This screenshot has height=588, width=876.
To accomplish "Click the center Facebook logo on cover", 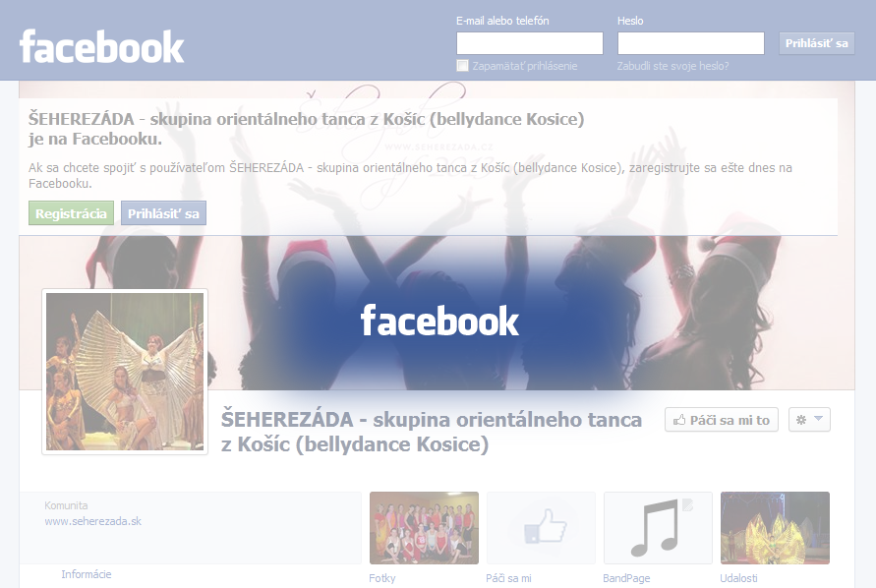I will (x=439, y=321).
